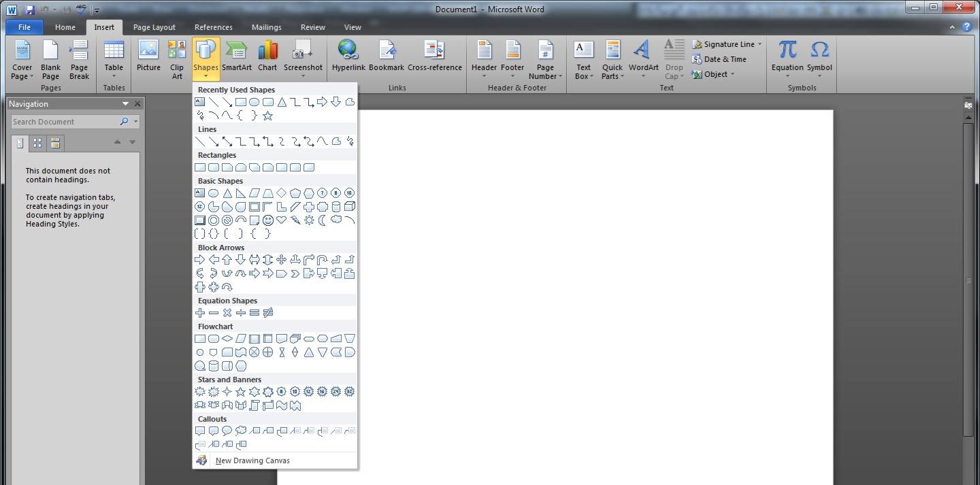
Task: Choose the Heart shape in Basic Shapes
Action: click(282, 220)
